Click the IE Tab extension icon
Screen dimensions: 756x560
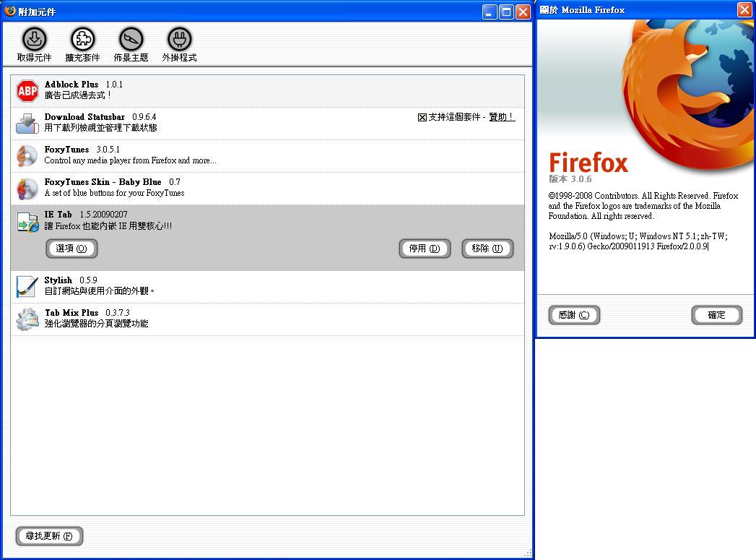click(27, 223)
